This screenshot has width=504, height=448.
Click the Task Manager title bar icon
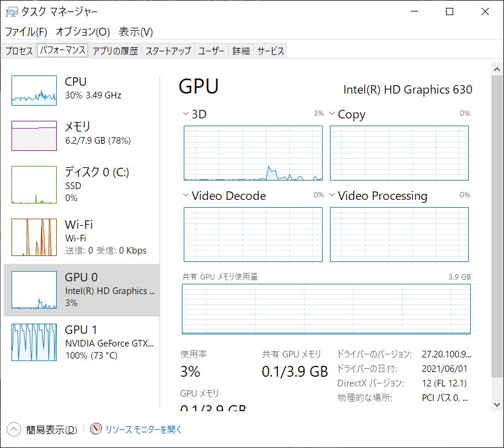[12, 12]
